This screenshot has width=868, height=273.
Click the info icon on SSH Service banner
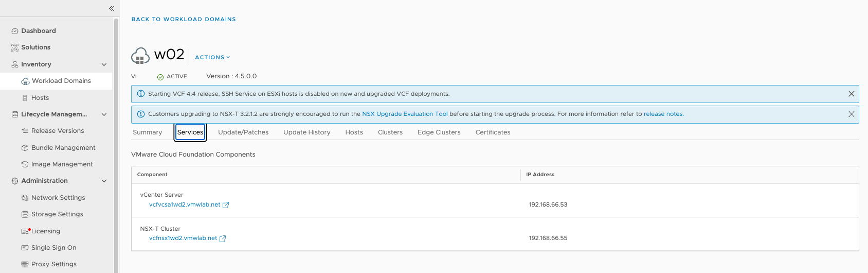pos(141,94)
